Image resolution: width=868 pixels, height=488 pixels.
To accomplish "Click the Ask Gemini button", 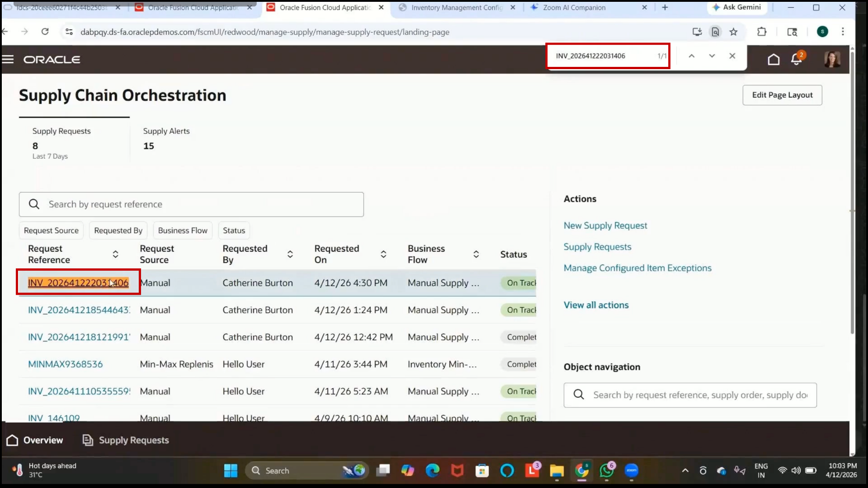I will [x=736, y=7].
